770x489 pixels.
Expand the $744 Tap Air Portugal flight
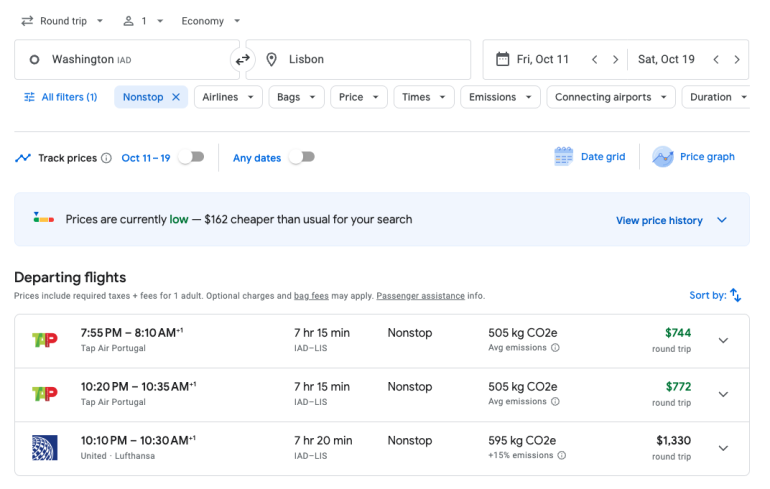(x=723, y=340)
